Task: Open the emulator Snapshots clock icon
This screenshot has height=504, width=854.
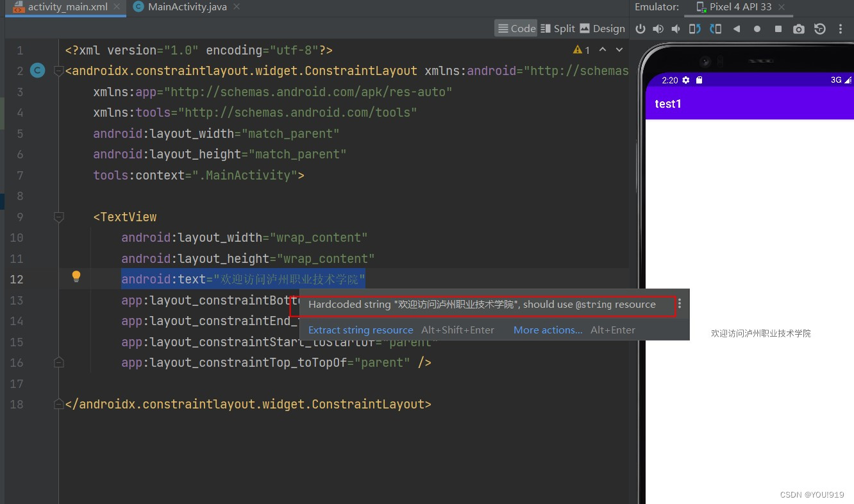Action: [819, 29]
